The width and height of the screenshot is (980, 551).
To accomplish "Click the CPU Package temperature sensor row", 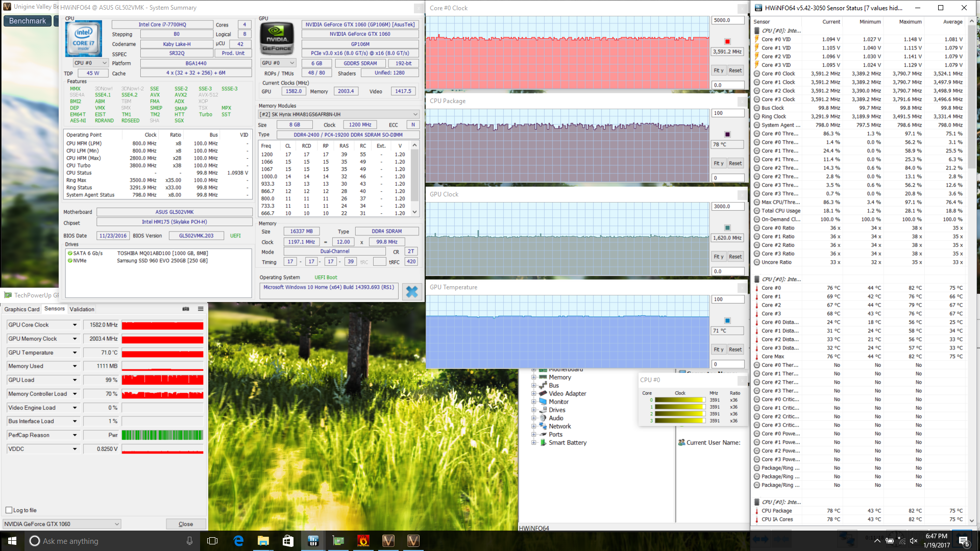I will [859, 511].
